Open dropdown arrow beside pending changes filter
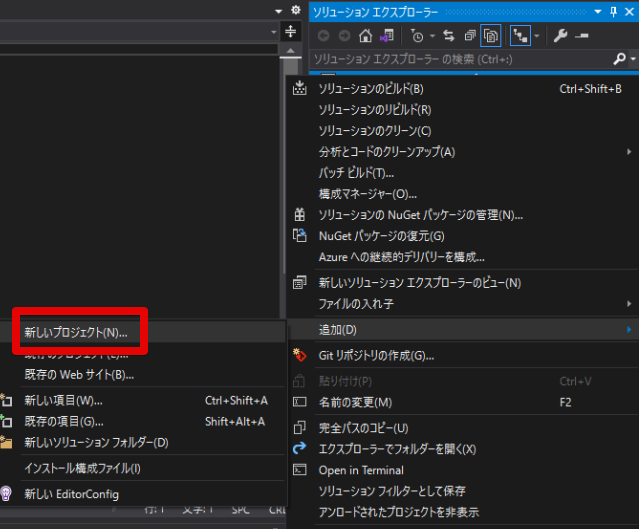 point(432,36)
